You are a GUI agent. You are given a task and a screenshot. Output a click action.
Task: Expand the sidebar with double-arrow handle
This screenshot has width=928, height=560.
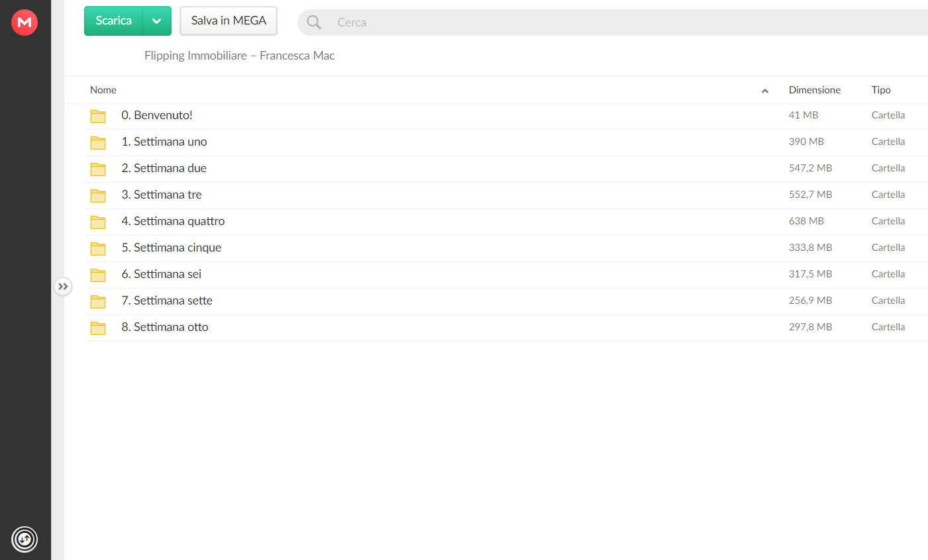63,287
